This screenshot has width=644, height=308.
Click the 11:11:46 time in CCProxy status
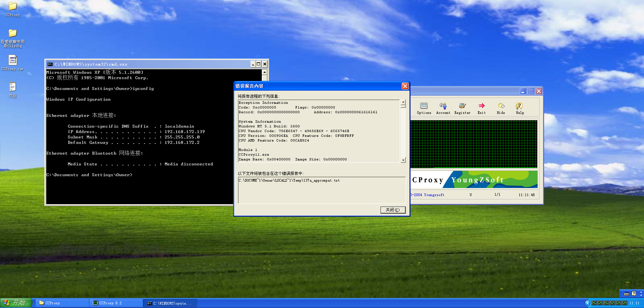(527, 195)
